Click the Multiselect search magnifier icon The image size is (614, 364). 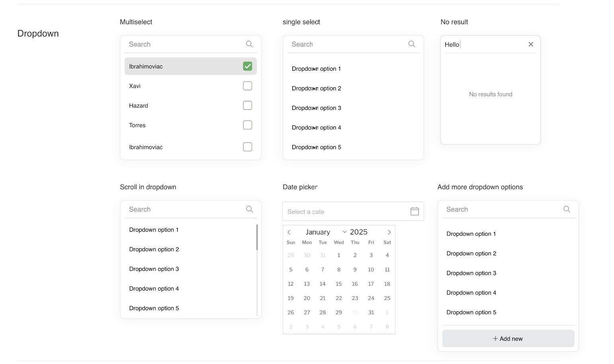point(249,44)
